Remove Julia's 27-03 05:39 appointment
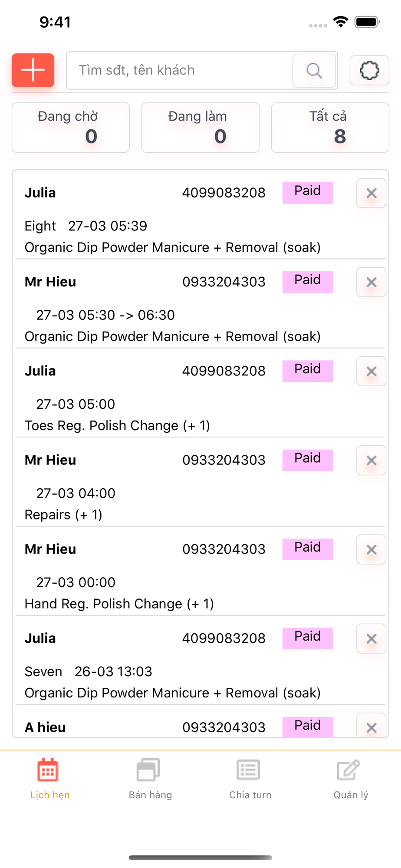Screen dimensions: 401x868 (371, 193)
